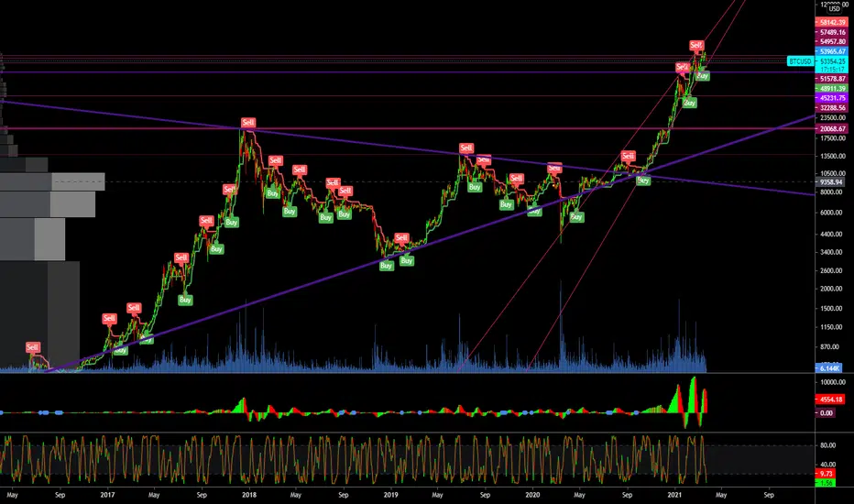The height and width of the screenshot is (504, 854).
Task: Click the 2020 label on time axis
Action: 532,495
